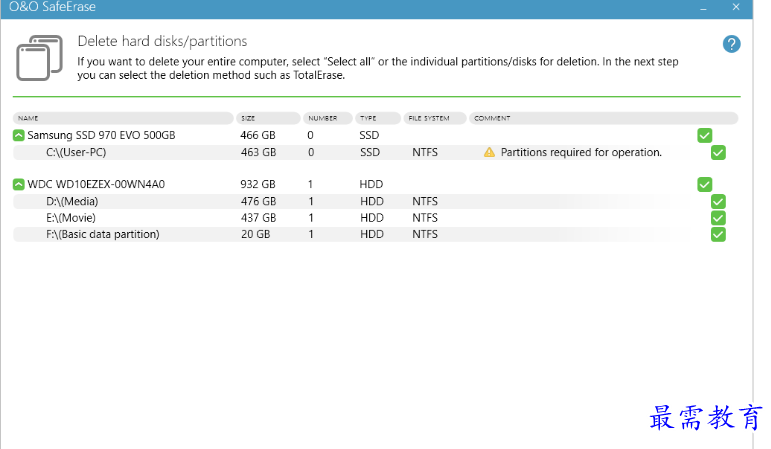Click the 463 GB size value
771x449 pixels.
click(259, 152)
